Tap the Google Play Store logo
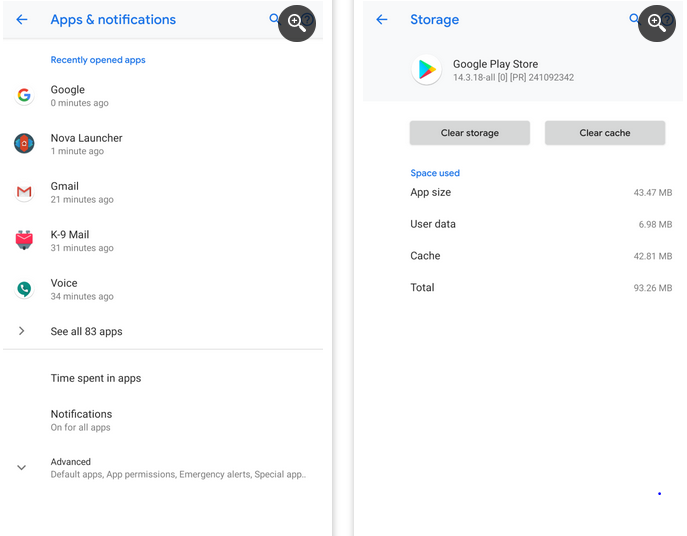687x536 pixels. [x=426, y=70]
